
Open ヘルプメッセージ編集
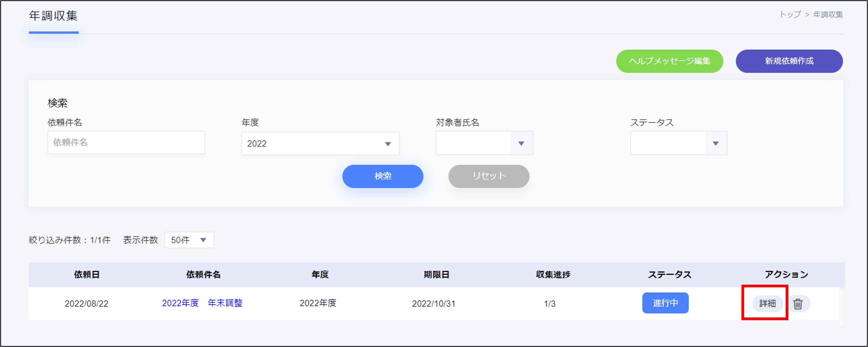click(669, 61)
